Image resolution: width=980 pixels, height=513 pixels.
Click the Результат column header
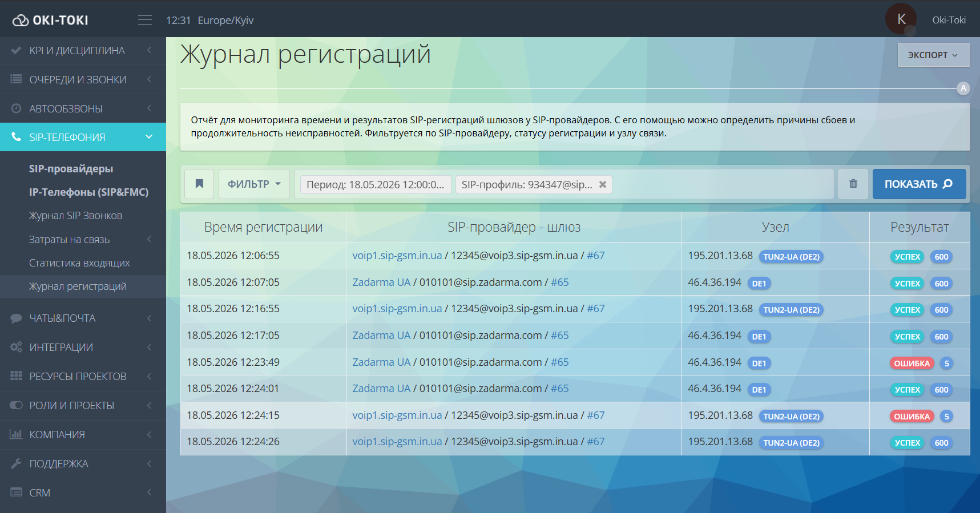click(919, 227)
